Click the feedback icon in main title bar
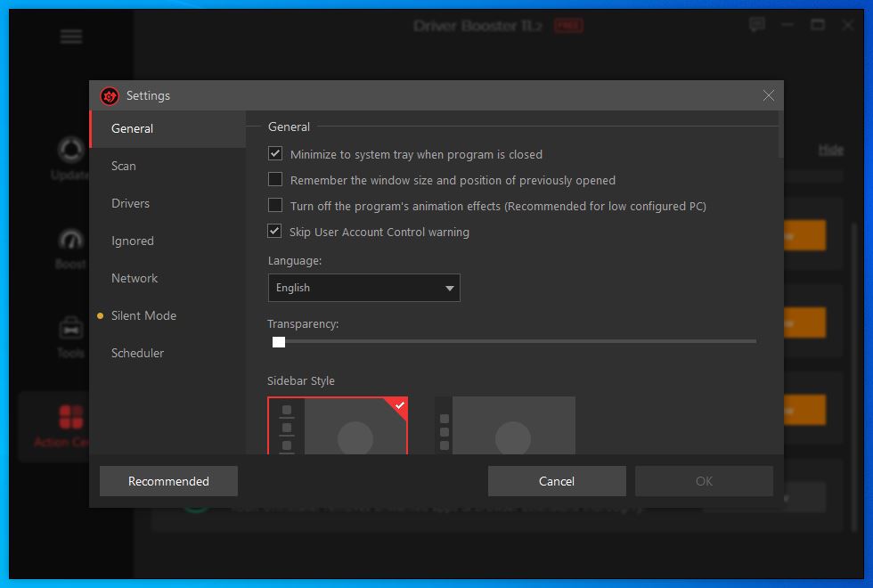This screenshot has height=588, width=873. click(756, 25)
